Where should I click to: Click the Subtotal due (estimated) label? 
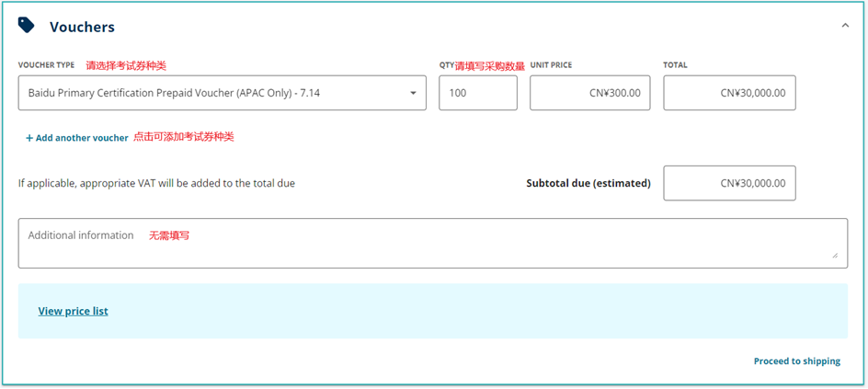[x=588, y=183]
